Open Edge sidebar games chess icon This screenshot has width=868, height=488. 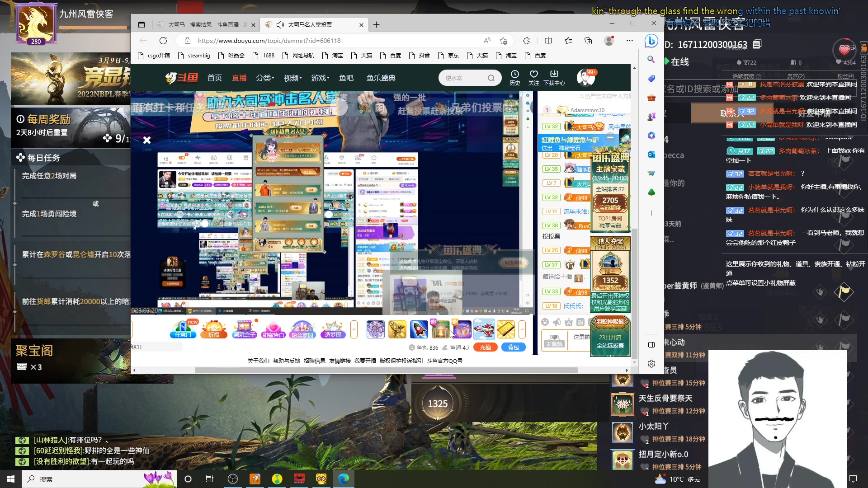tap(651, 117)
